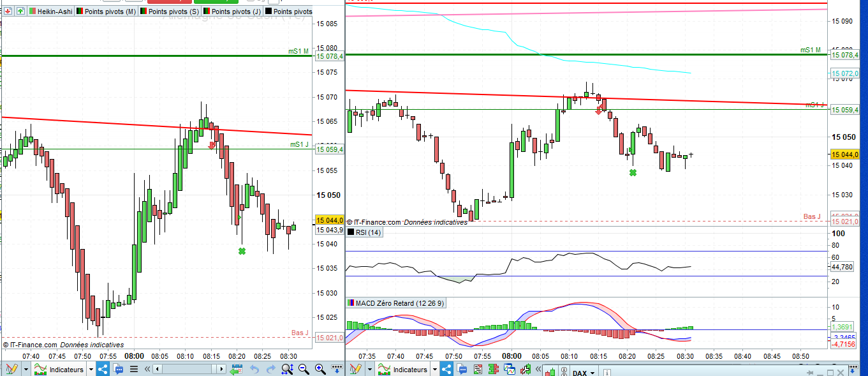Open comments bubble icon in right toolbar
The height and width of the screenshot is (376, 868).
coord(462,369)
